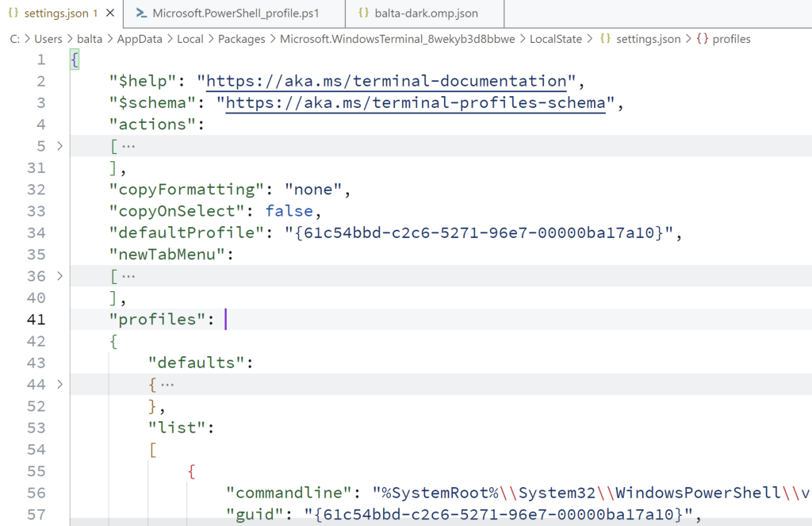Click the opening brace on line 42
This screenshot has height=526, width=812.
click(113, 341)
